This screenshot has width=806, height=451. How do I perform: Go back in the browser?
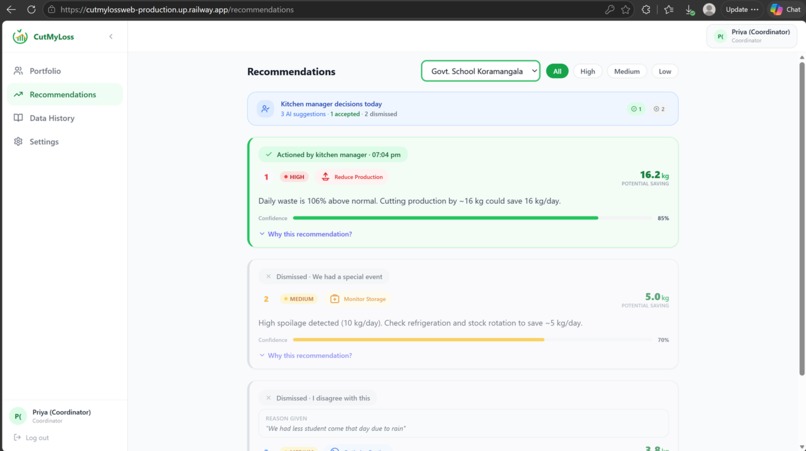11,9
